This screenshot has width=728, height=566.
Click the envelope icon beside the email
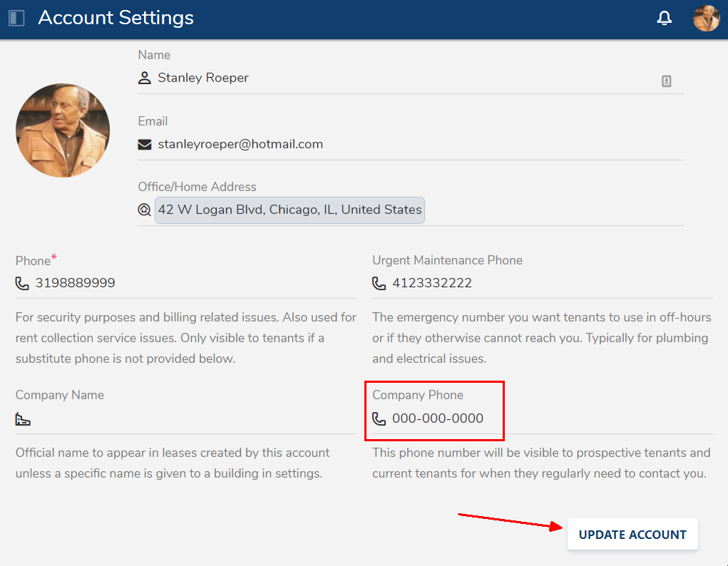tap(145, 145)
